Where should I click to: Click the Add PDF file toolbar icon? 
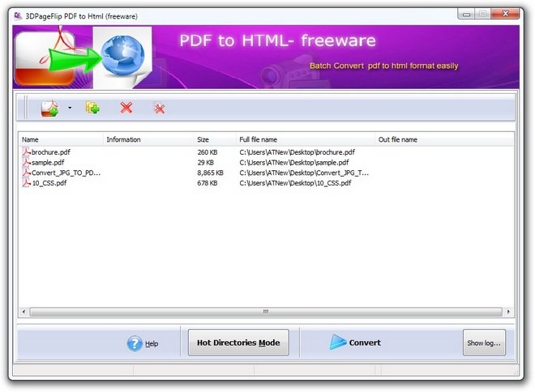point(49,108)
